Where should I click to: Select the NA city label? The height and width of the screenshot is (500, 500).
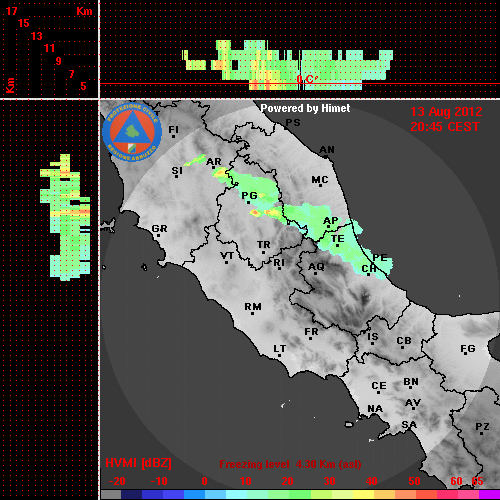point(375,409)
